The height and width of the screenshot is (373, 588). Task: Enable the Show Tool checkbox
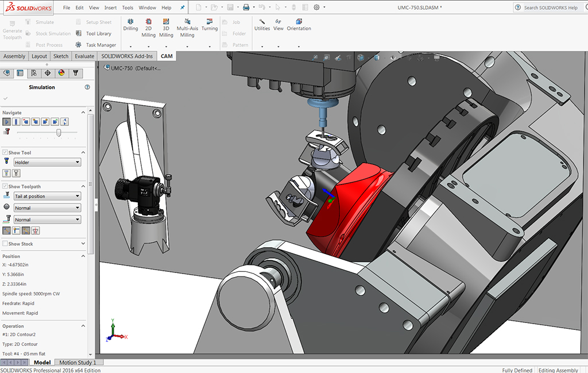(5, 152)
